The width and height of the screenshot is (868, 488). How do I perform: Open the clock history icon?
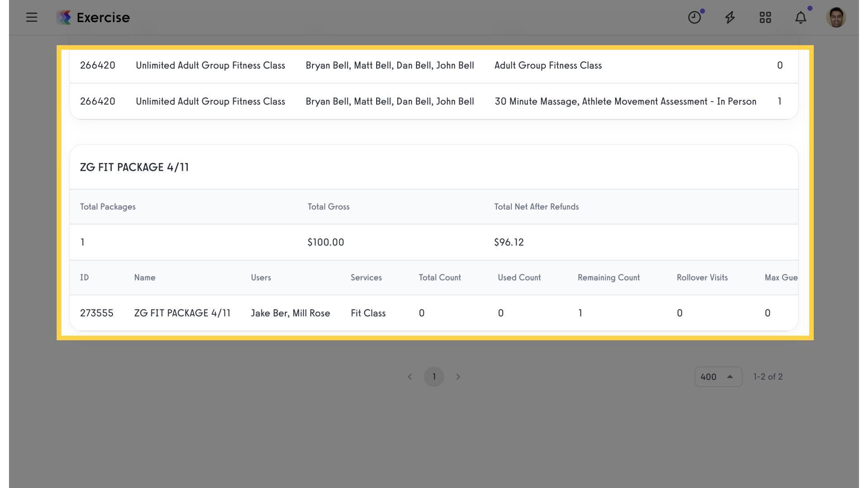coord(694,18)
